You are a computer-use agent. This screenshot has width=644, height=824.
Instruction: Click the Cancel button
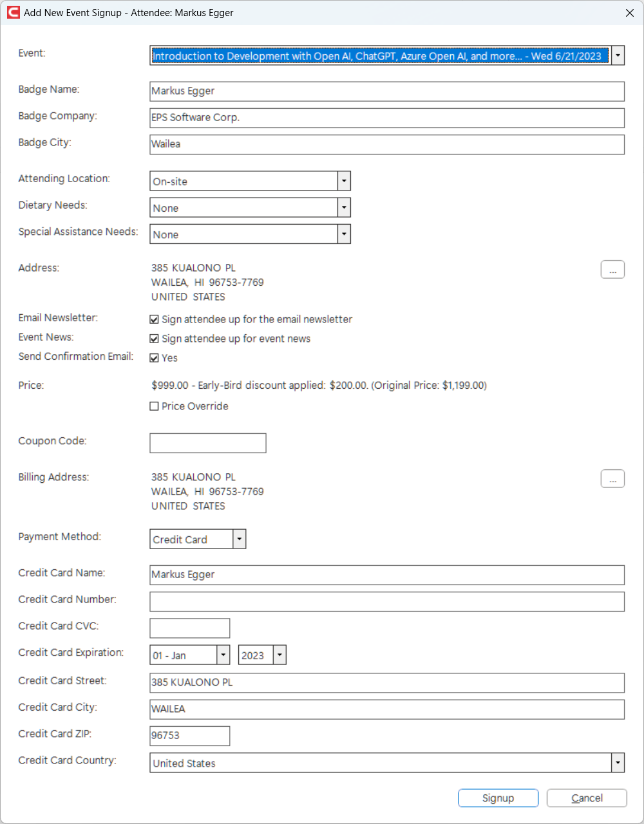point(587,798)
